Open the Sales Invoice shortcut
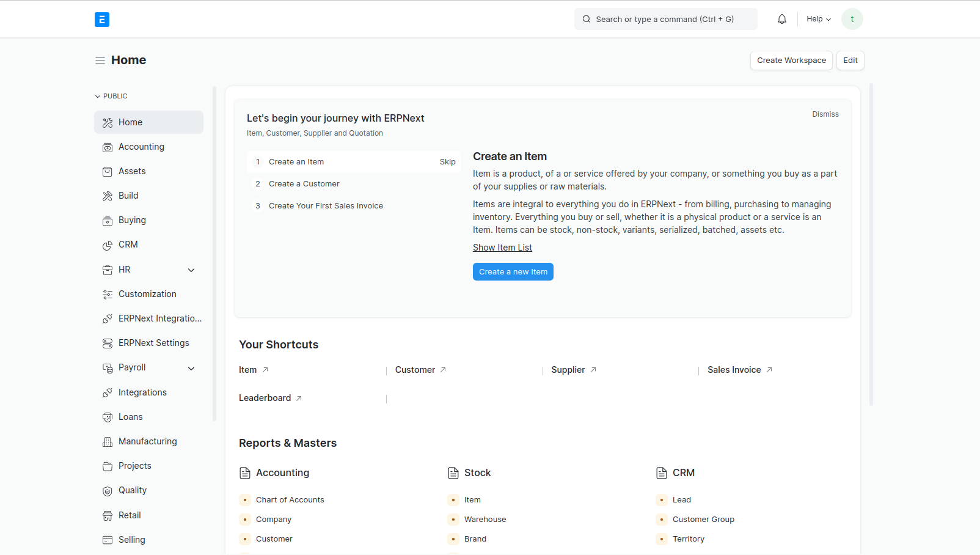 [740, 370]
